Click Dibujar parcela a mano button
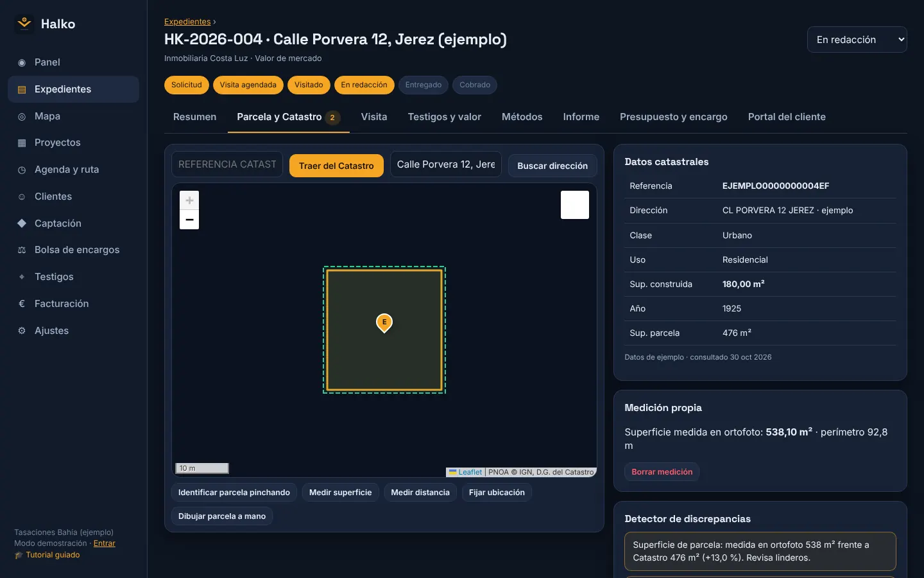The image size is (924, 578). point(222,516)
